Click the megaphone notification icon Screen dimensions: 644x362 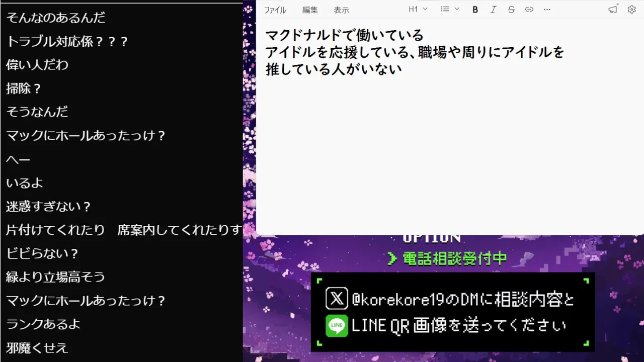click(x=612, y=9)
